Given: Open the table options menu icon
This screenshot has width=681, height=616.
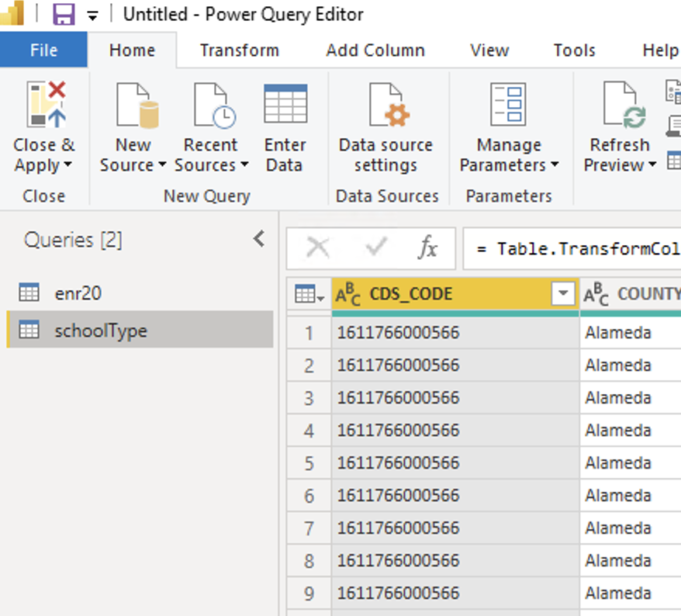Looking at the screenshot, I should pos(309,294).
